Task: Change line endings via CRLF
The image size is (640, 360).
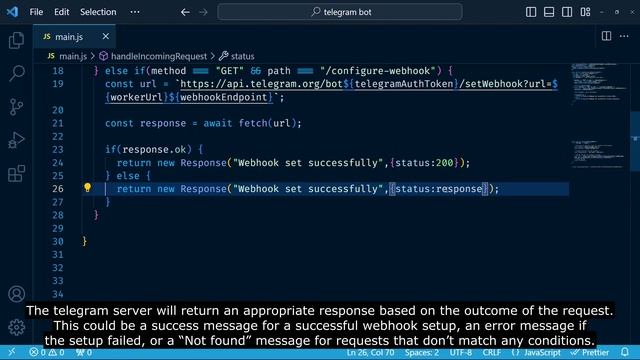Action: pos(491,352)
